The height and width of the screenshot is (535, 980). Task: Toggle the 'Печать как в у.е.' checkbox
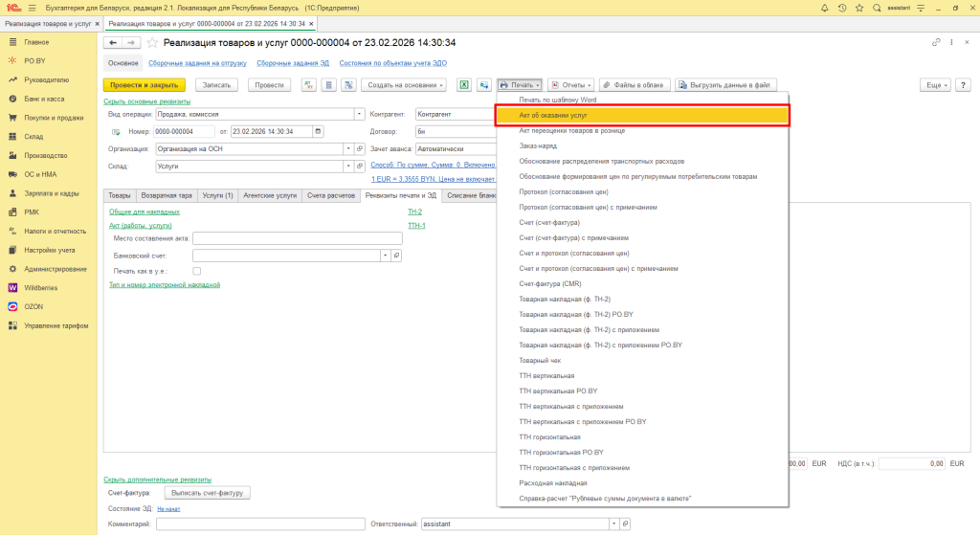[x=197, y=271]
